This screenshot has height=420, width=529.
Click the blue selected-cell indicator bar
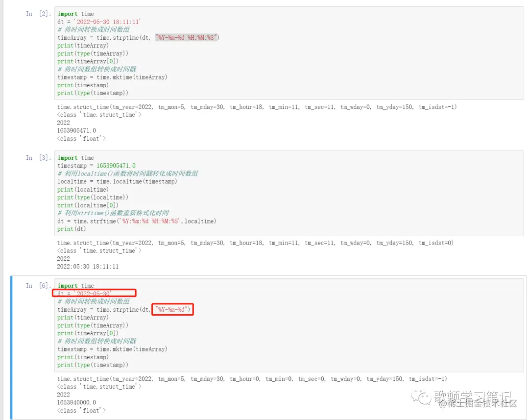coord(11,347)
